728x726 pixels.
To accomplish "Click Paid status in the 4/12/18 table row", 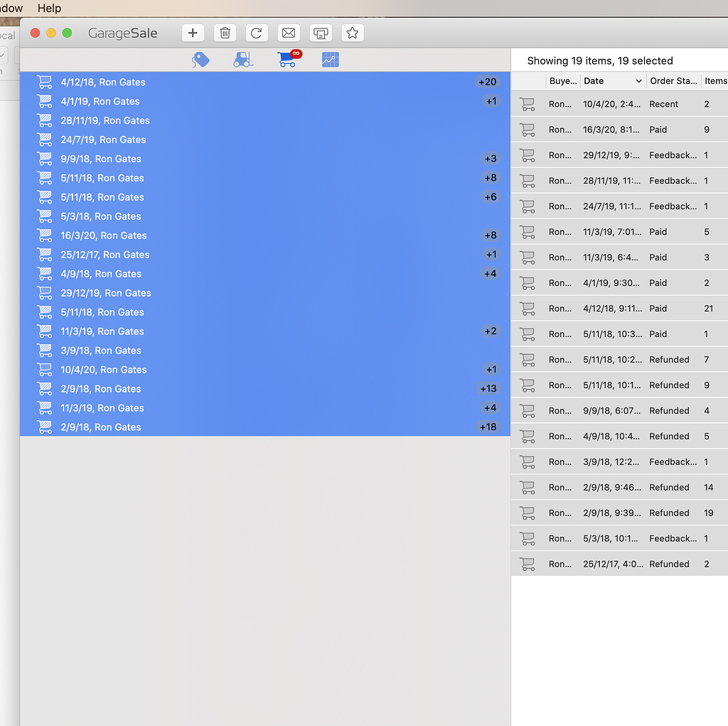I will (x=658, y=309).
